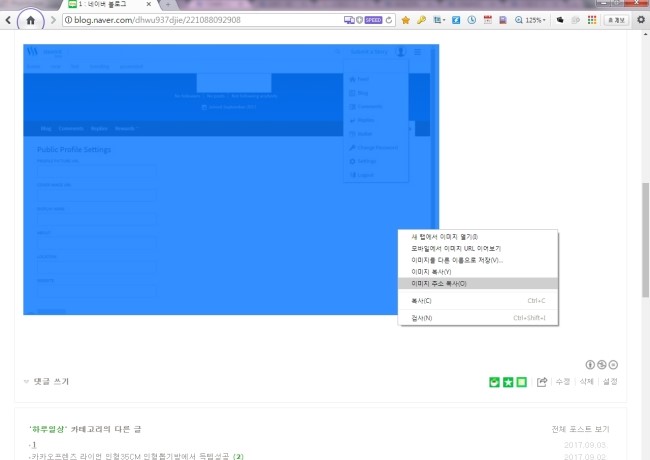The height and width of the screenshot is (460, 650).
Task: Click the green star icon under post
Action: tap(507, 381)
